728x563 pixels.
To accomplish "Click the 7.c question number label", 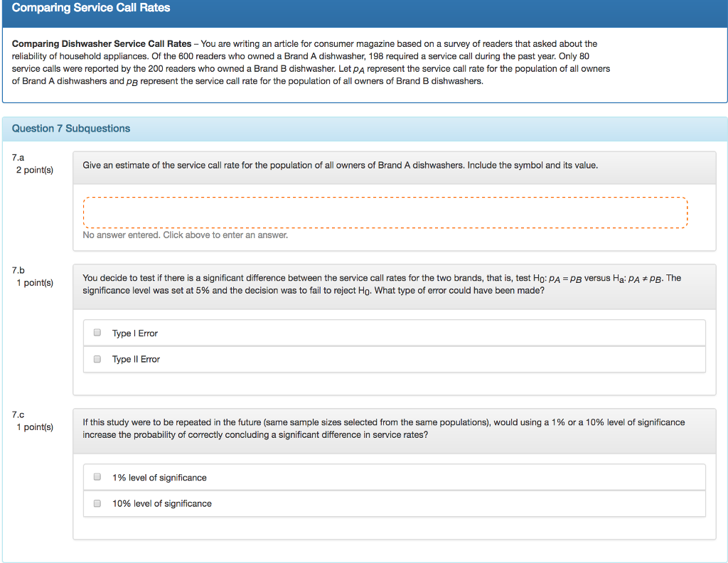I will pyautogui.click(x=18, y=414).
